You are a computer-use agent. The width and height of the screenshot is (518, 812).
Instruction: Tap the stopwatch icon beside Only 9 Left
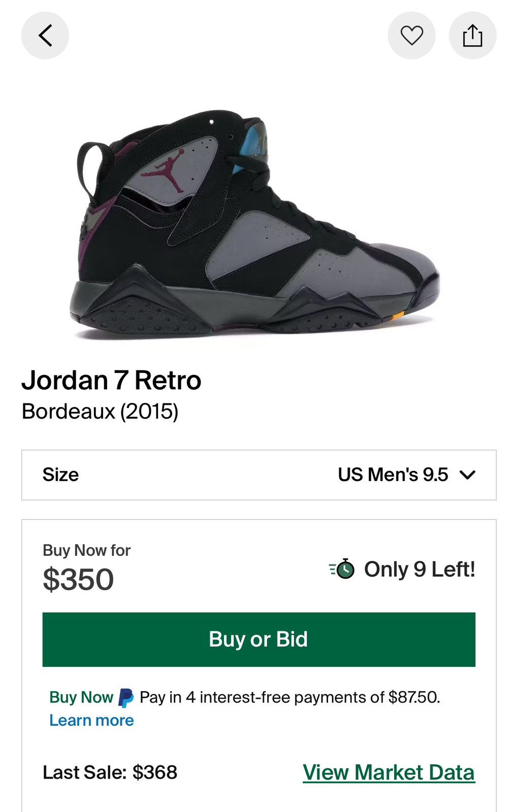click(x=343, y=569)
